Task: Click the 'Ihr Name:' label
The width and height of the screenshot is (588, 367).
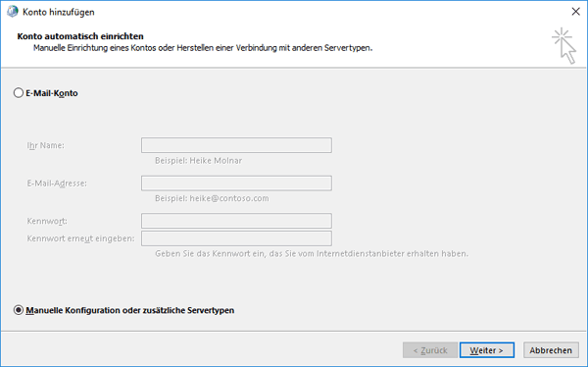Action: (x=45, y=145)
